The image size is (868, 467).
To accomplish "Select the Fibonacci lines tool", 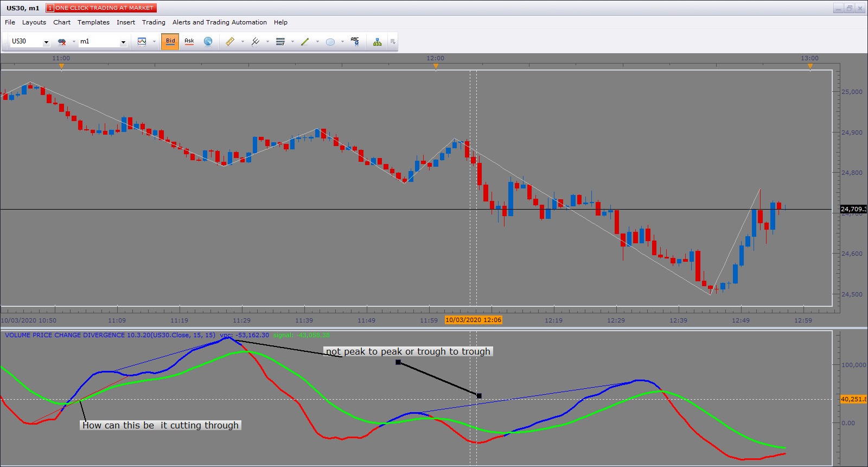I will [280, 41].
